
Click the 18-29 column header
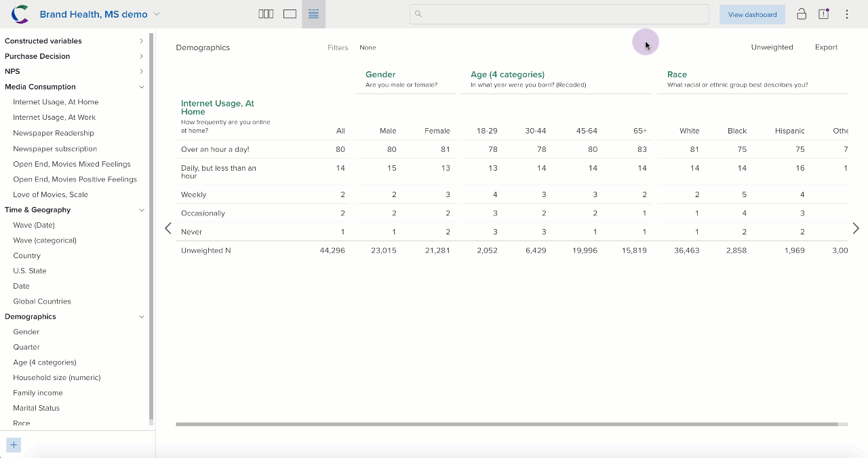click(488, 131)
